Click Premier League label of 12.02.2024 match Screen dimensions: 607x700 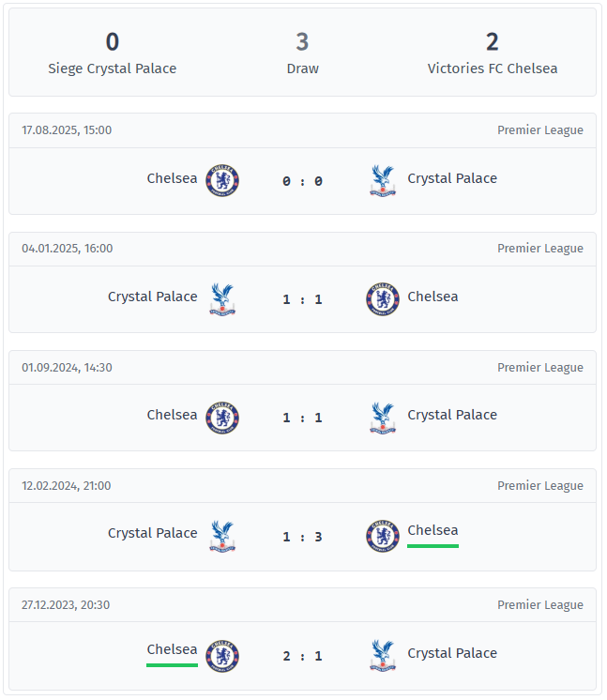click(539, 486)
